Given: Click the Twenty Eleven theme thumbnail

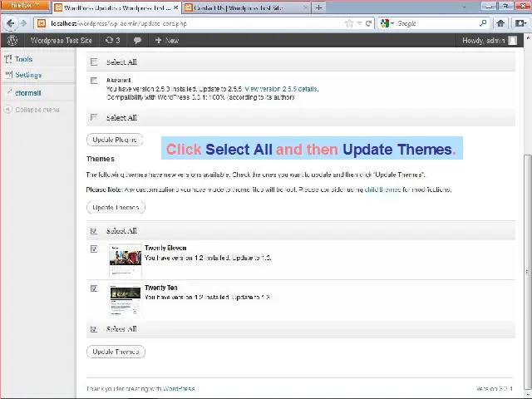Looking at the screenshot, I should [126, 260].
